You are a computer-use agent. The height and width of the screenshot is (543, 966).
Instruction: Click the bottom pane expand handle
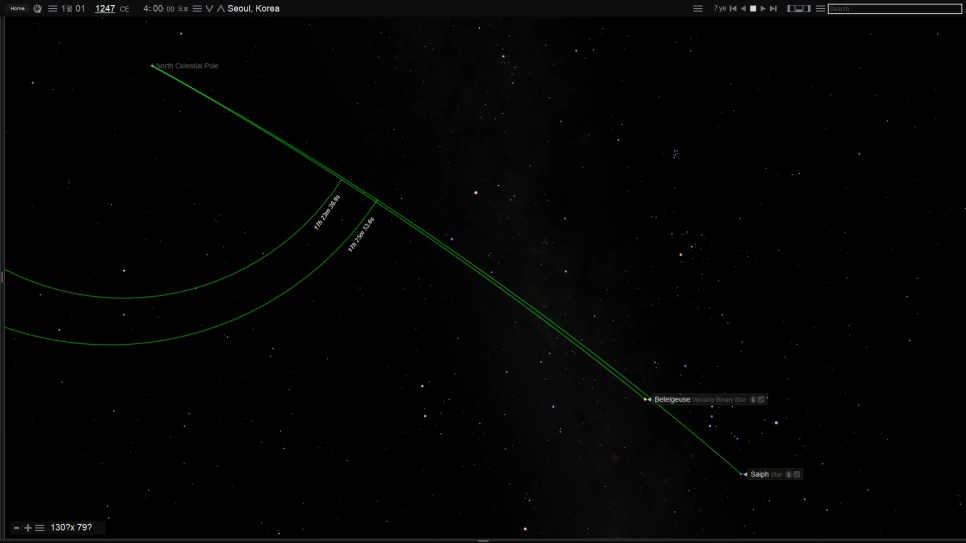point(483,541)
